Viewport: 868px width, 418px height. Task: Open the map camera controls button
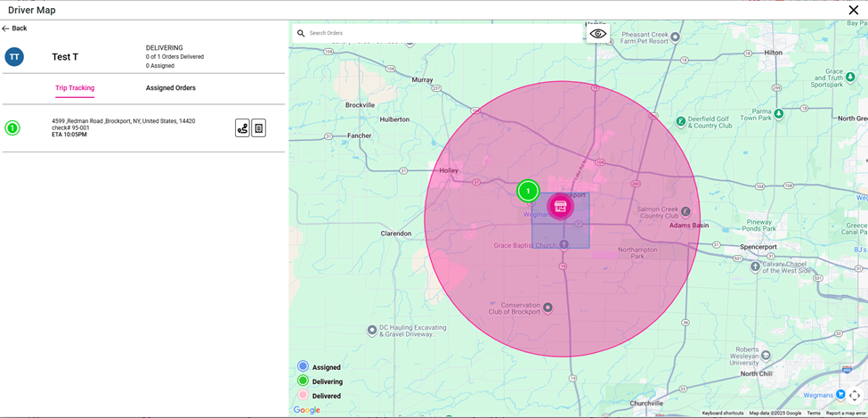coord(854,396)
